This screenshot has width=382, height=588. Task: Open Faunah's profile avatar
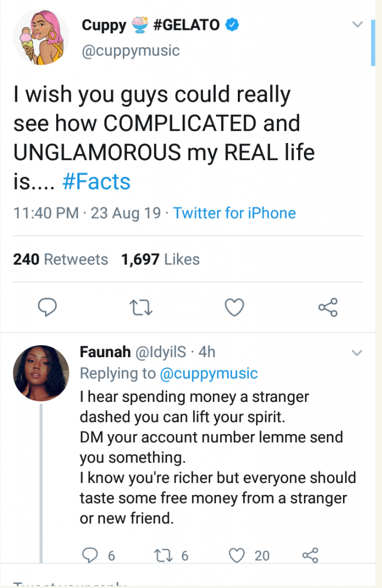[41, 373]
